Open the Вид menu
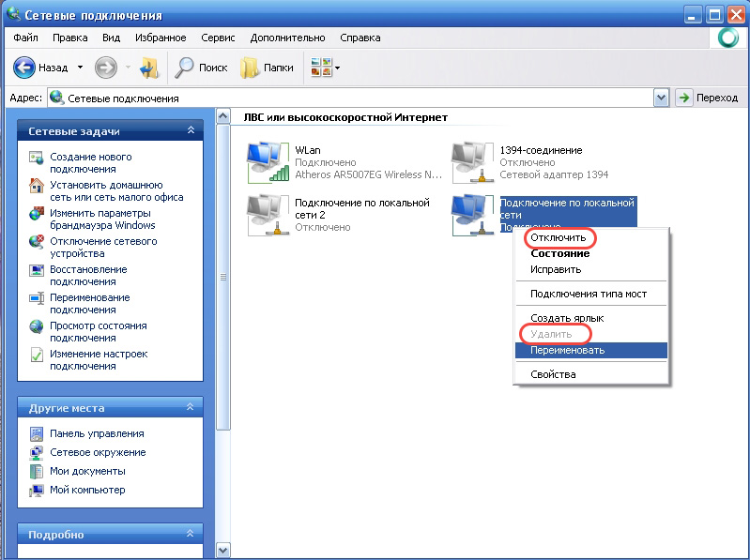Image resolution: width=750 pixels, height=560 pixels. [x=111, y=38]
